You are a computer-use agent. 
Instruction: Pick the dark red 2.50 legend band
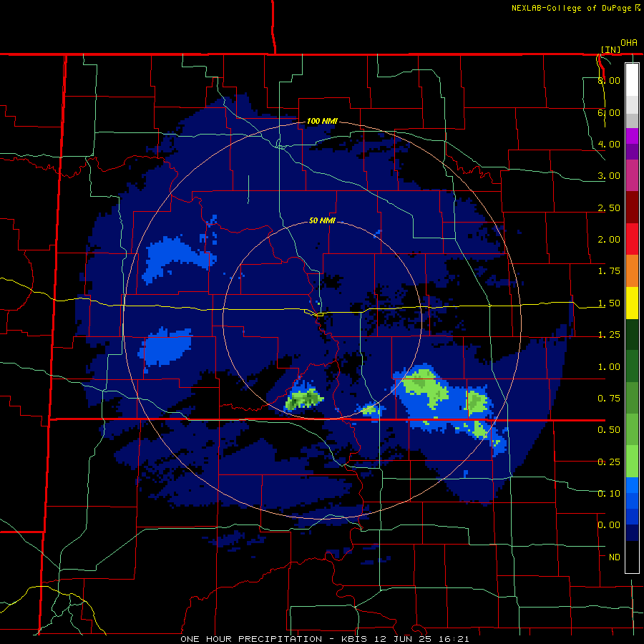tap(632, 207)
